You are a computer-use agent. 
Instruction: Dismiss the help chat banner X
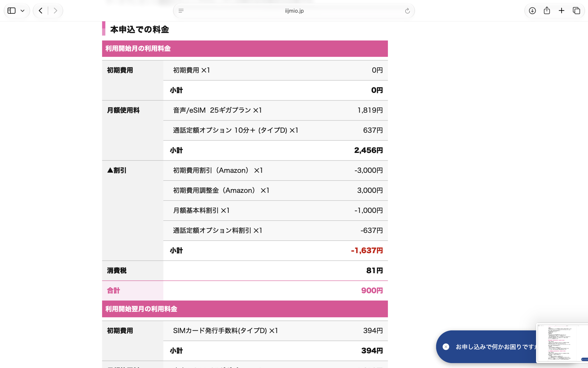446,347
